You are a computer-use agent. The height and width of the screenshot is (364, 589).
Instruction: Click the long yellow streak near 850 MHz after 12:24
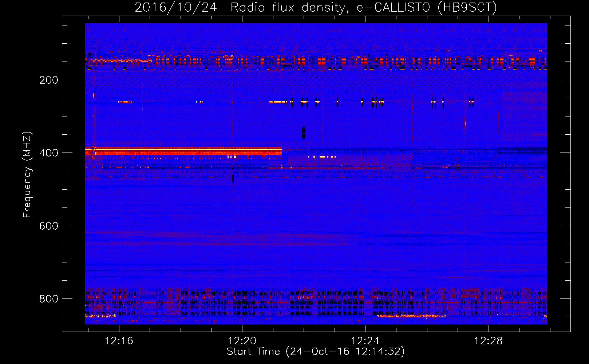(x=411, y=316)
